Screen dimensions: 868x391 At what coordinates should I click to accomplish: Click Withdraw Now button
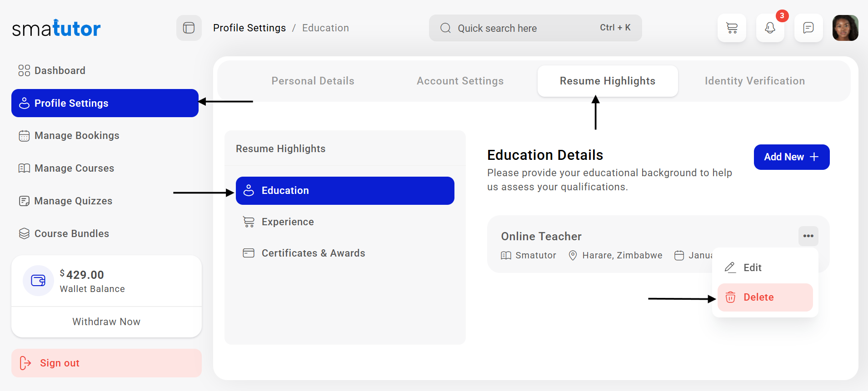pos(106,322)
